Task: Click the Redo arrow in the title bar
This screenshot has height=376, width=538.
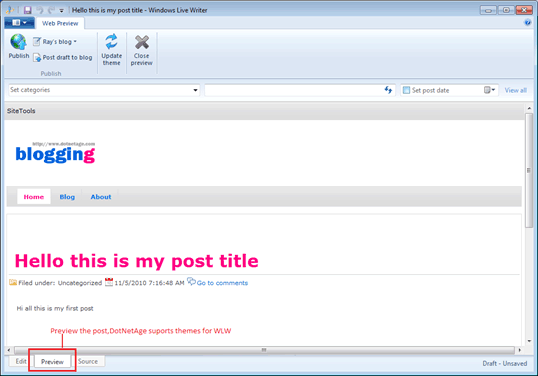Action: (51, 10)
